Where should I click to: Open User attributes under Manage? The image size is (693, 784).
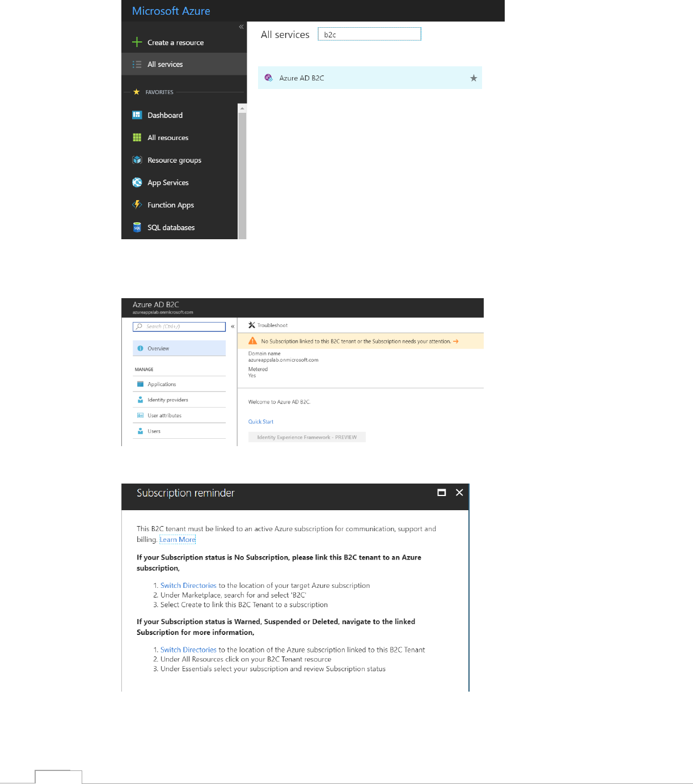(179, 415)
